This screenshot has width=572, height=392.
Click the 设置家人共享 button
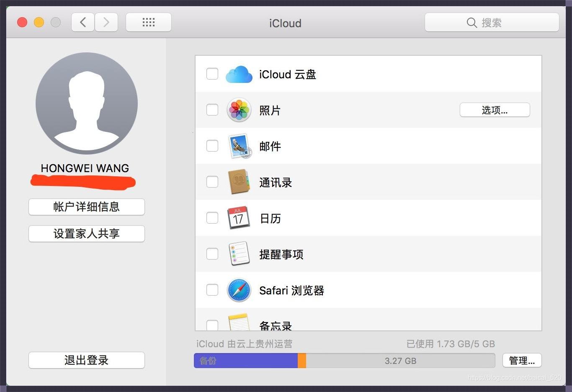pos(87,234)
